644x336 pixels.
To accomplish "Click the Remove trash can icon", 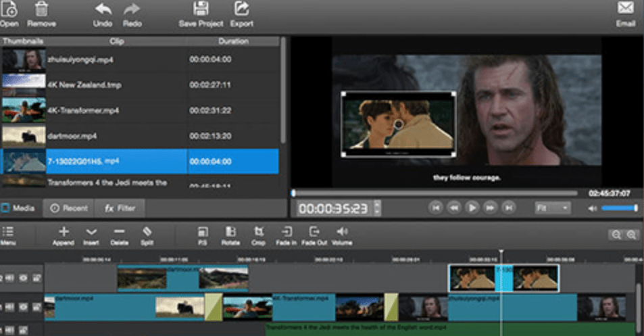I will coord(41,9).
